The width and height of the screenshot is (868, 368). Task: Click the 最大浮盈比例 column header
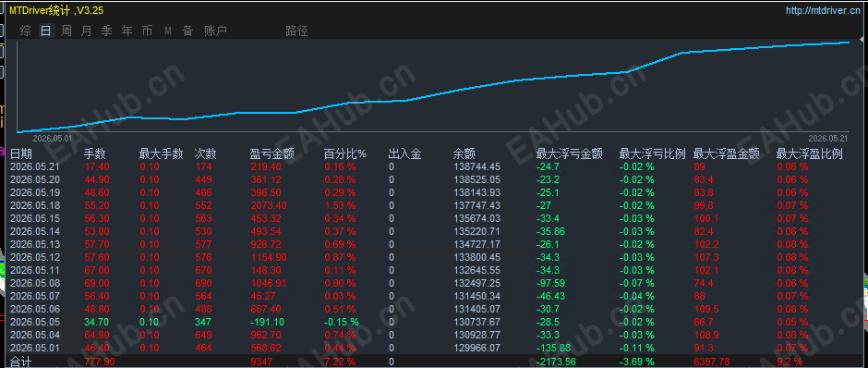809,154
